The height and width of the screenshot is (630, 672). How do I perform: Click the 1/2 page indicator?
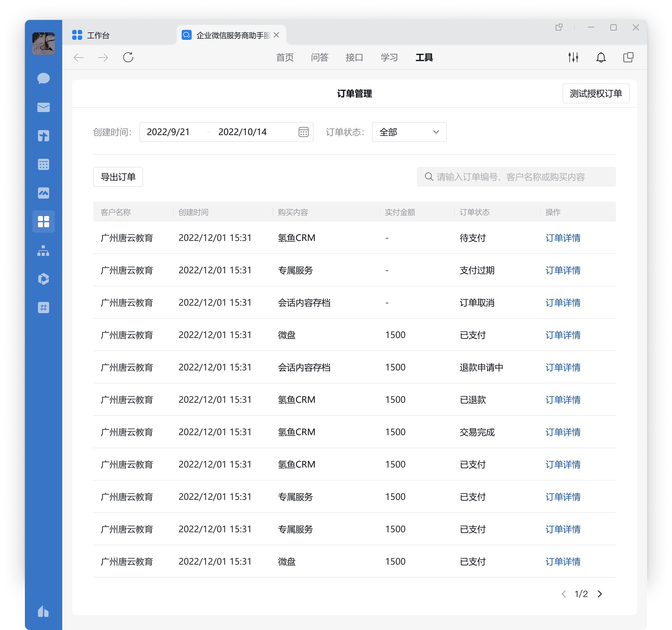[581, 594]
